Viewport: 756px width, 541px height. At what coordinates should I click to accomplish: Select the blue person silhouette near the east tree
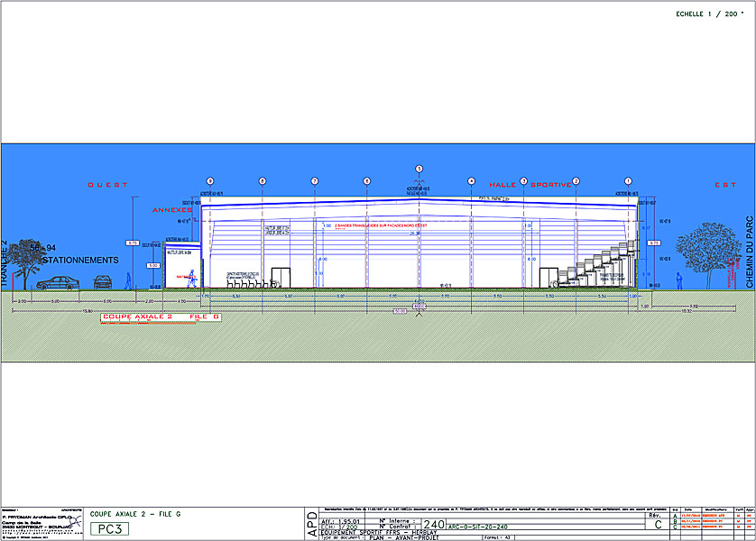point(678,280)
